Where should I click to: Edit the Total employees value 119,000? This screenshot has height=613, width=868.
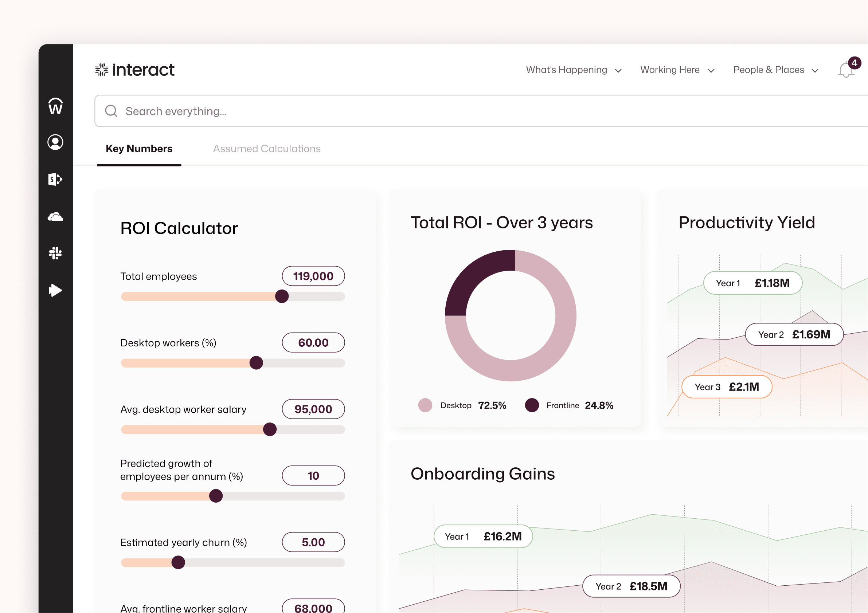313,276
